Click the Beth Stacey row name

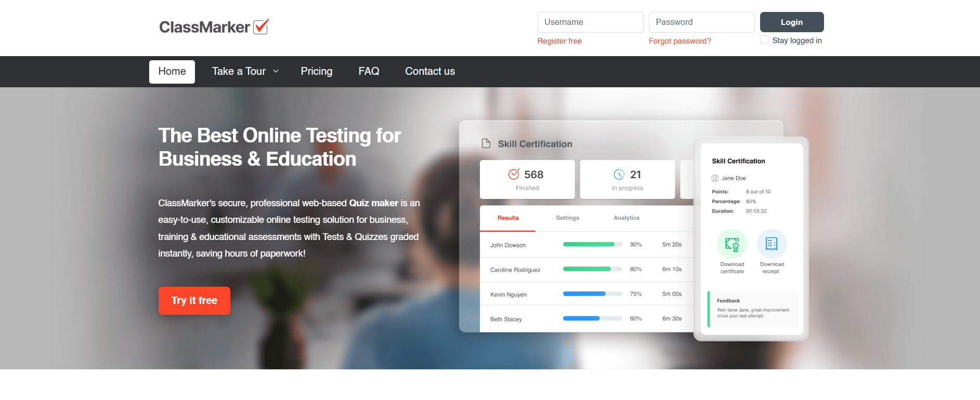(506, 319)
